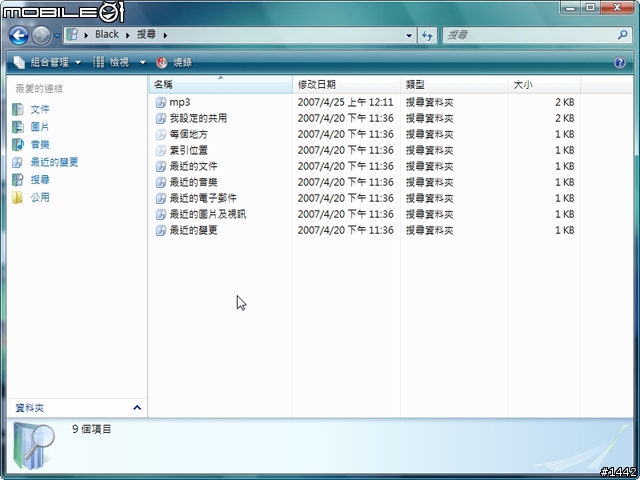Open 最近的變更 in favorite links

tap(54, 162)
